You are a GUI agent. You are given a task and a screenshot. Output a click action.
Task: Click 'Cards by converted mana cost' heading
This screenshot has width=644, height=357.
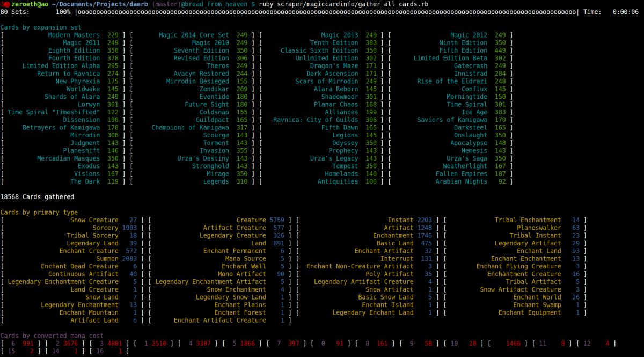[52, 336]
